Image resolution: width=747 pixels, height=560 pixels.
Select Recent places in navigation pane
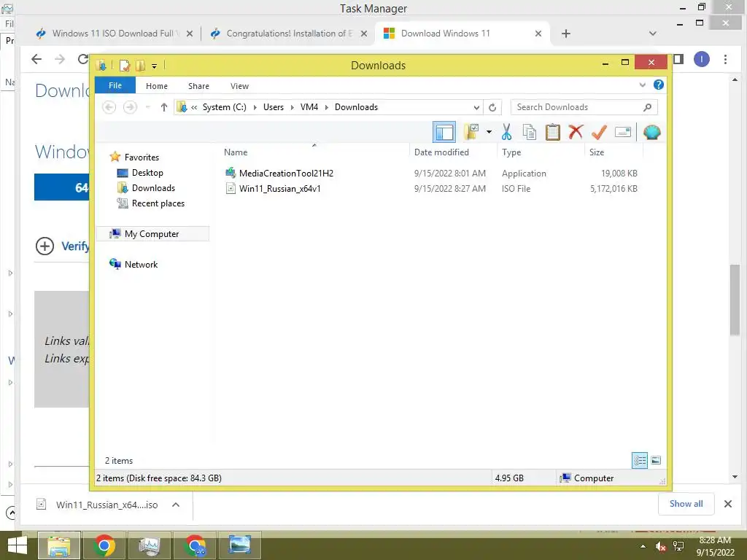pos(158,203)
